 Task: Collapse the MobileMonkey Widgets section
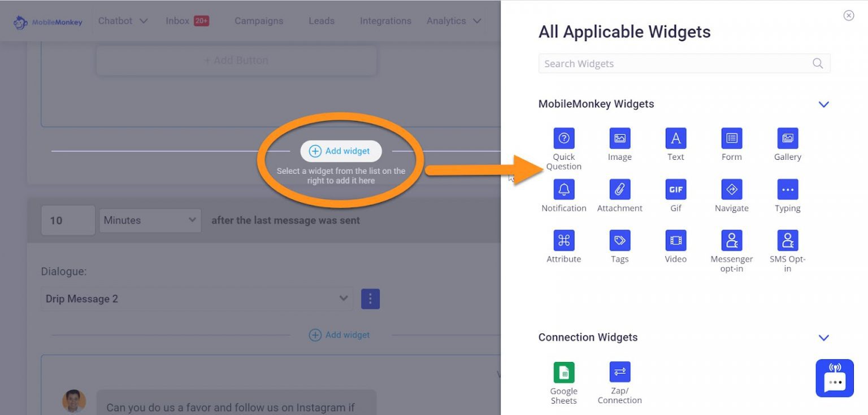(x=823, y=104)
